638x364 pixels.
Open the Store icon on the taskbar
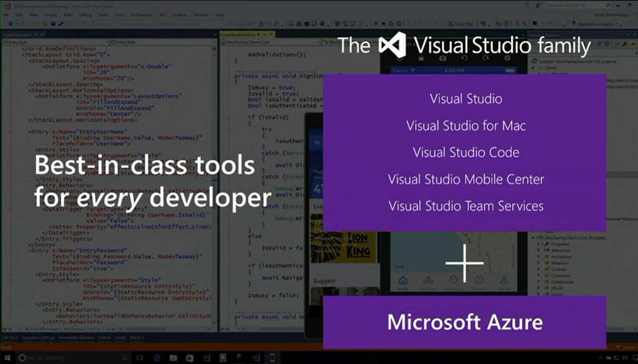point(189,358)
